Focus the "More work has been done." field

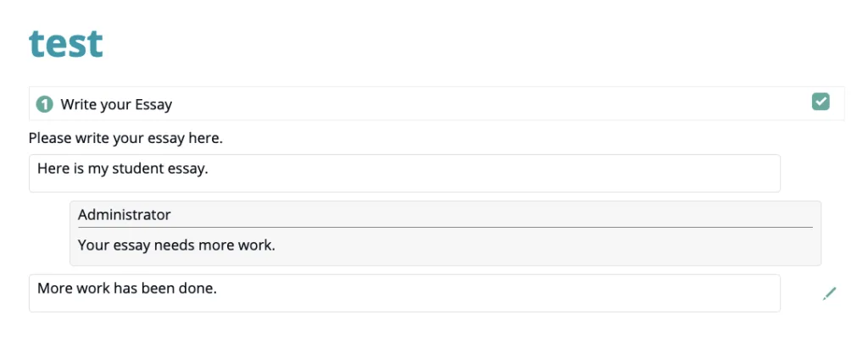[404, 294]
